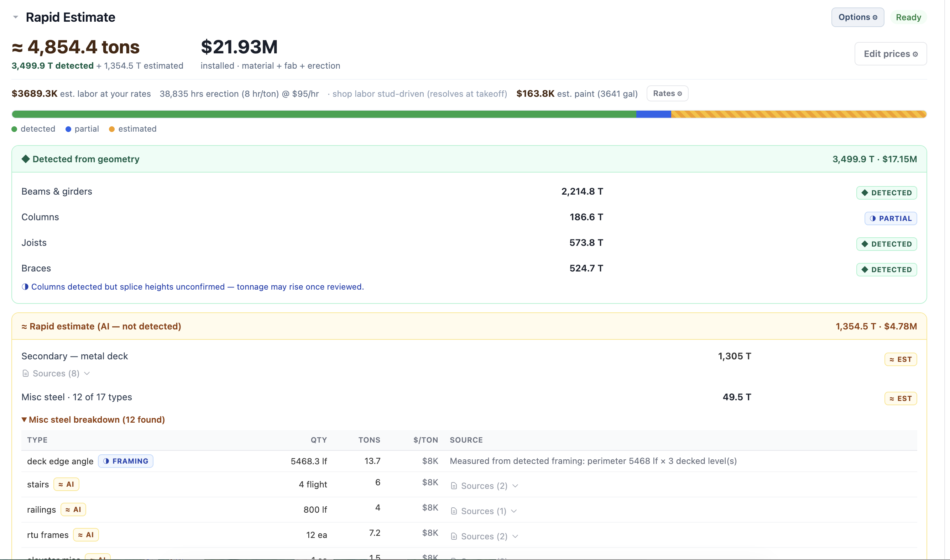Click the $/TON column header

click(426, 440)
